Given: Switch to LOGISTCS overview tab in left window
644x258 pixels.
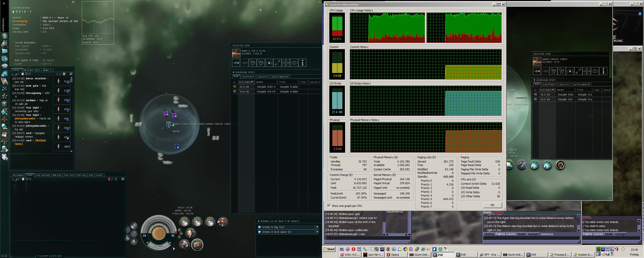Looking at the screenshot, I should [263, 77].
